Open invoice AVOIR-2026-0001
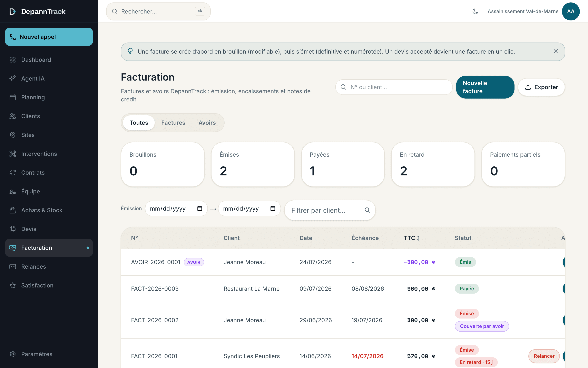The image size is (588, 368). click(156, 262)
